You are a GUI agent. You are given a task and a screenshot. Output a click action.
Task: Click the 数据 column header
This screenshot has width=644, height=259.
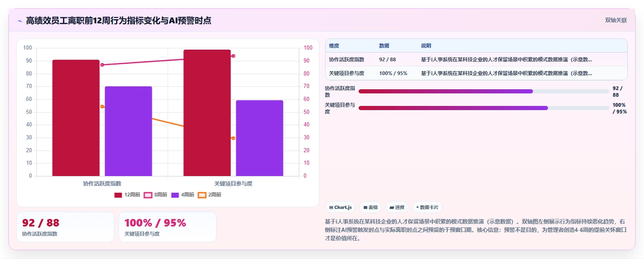point(384,45)
